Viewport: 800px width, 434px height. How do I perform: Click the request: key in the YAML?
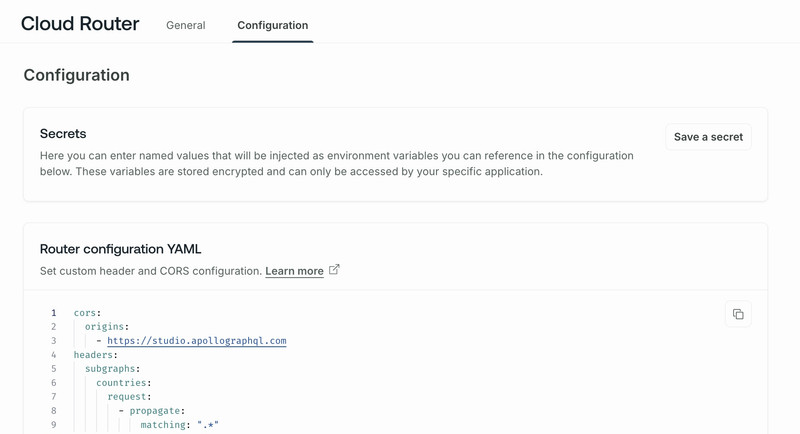click(128, 397)
